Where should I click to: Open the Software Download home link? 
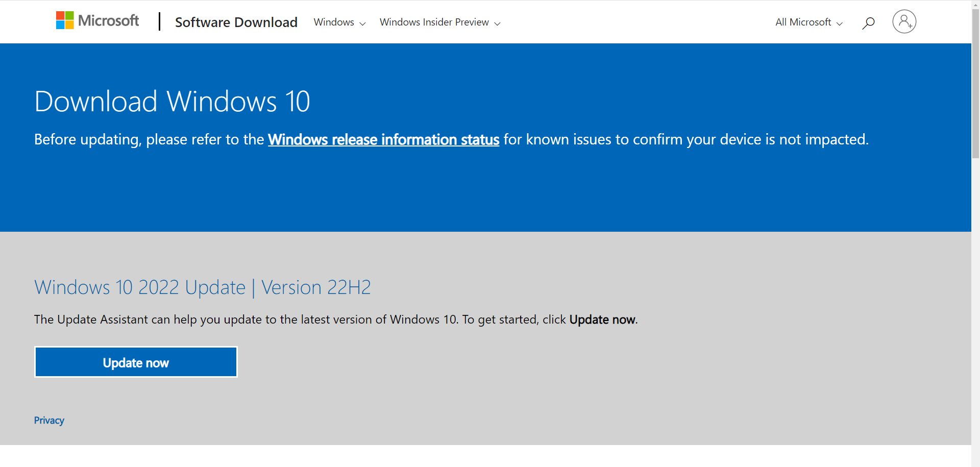pos(236,22)
